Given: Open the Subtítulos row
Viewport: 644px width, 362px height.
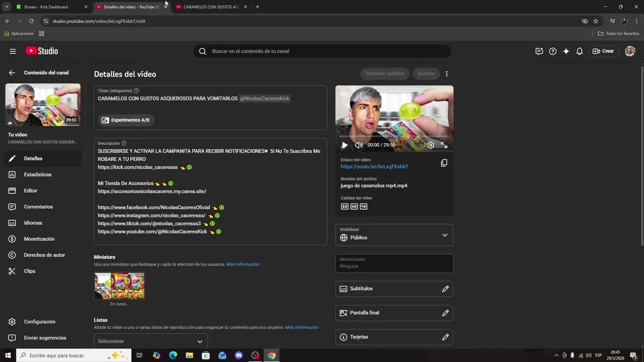Looking at the screenshot, I should pos(394,289).
